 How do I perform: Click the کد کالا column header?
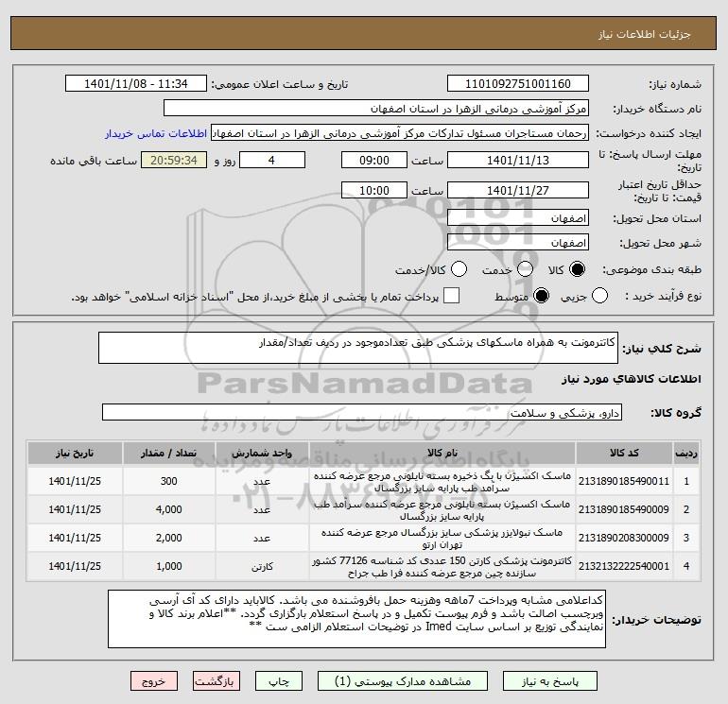point(624,454)
